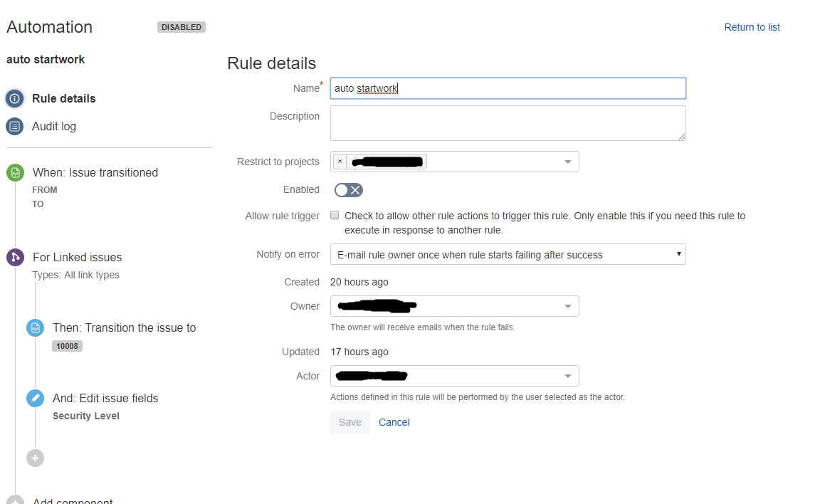The image size is (820, 504).
Task: Click the Rule details info icon
Action: [15, 98]
